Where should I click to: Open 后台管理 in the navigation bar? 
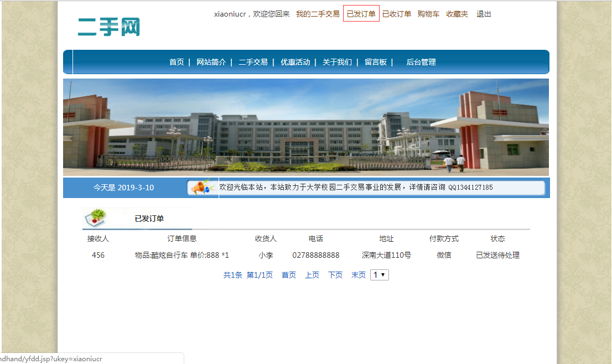[421, 62]
